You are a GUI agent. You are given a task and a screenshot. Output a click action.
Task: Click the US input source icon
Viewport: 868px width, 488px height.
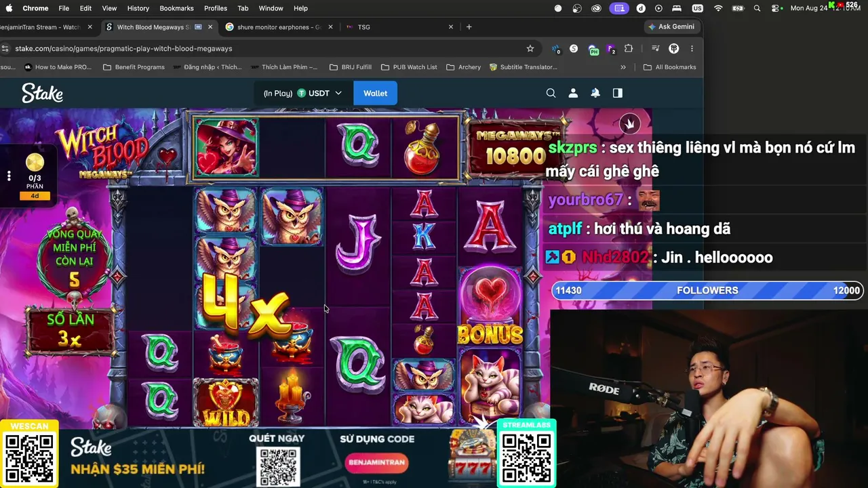pyautogui.click(x=698, y=8)
